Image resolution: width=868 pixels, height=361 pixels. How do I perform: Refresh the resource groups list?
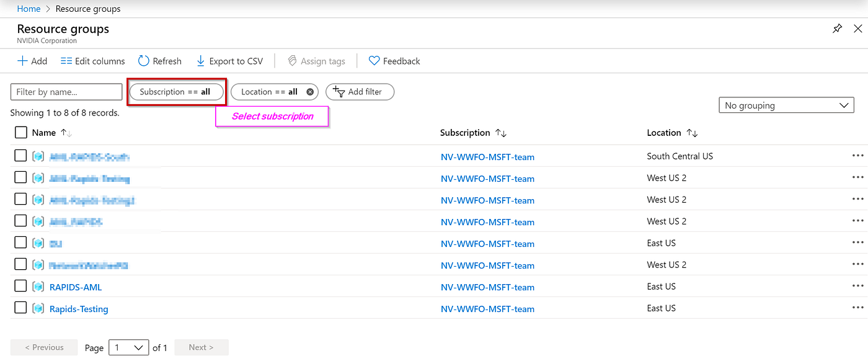[x=160, y=61]
